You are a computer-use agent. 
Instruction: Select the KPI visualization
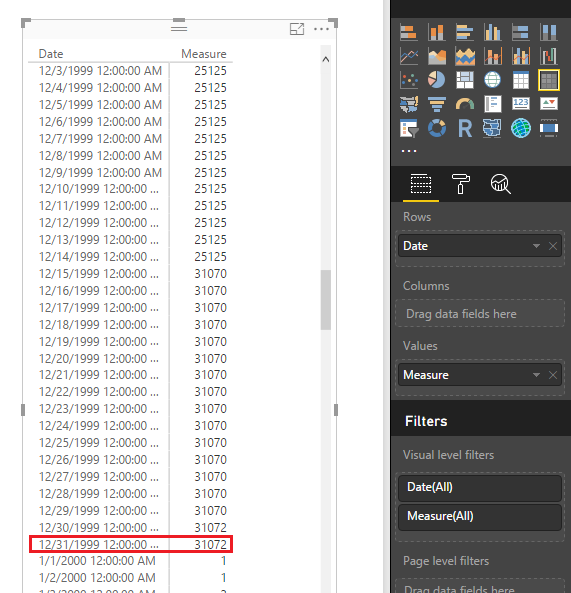548,104
